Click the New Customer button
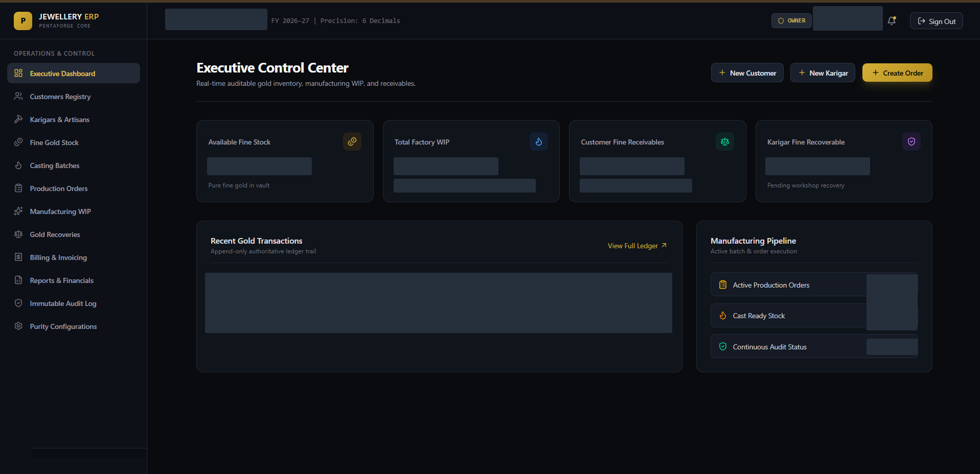Viewport: 980px width, 474px height. pyautogui.click(x=747, y=73)
